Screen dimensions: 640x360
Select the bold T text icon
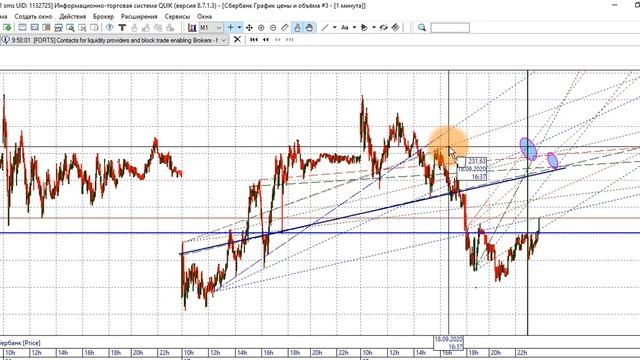pyautogui.click(x=122, y=27)
